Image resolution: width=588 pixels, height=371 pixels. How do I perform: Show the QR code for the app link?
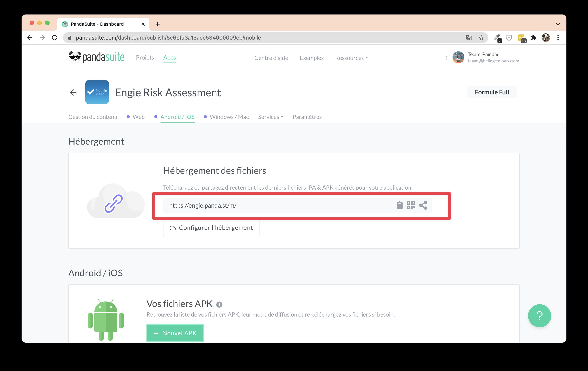[411, 205]
